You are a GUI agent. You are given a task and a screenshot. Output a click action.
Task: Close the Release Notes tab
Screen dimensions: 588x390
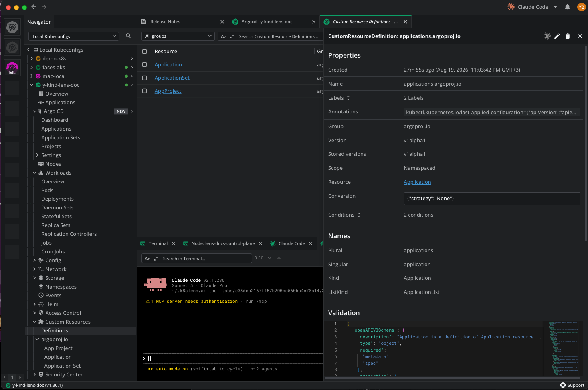[222, 22]
